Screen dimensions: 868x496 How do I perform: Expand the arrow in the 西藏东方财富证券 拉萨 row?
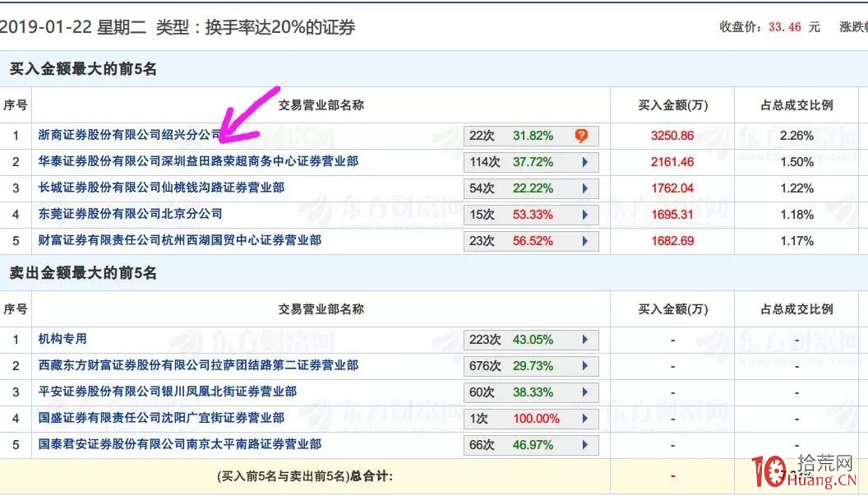(x=585, y=366)
